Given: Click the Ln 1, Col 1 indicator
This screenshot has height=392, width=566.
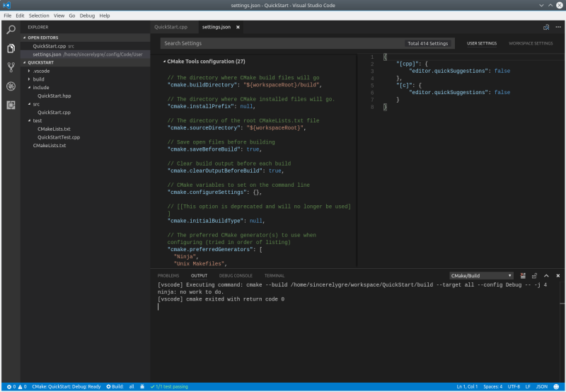Looking at the screenshot, I should [x=467, y=386].
